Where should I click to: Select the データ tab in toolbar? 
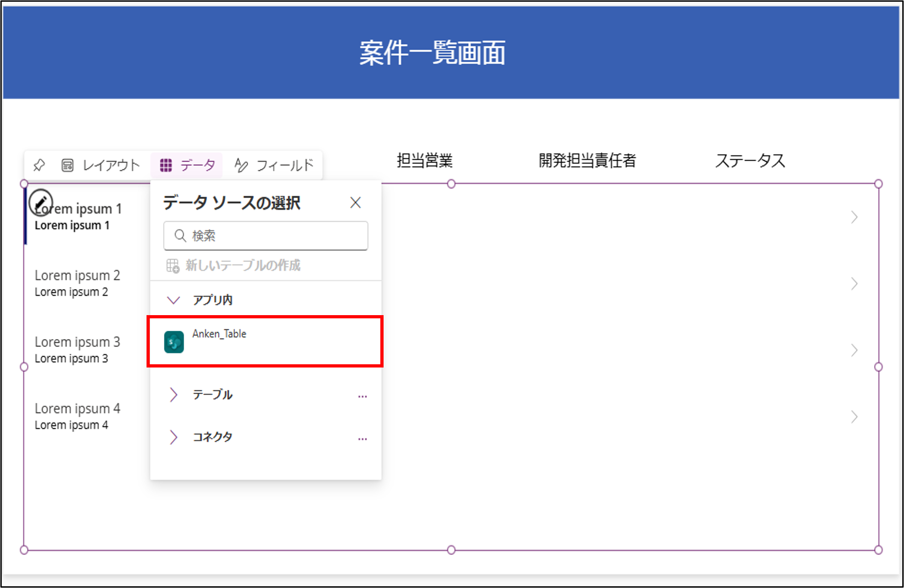(x=187, y=165)
